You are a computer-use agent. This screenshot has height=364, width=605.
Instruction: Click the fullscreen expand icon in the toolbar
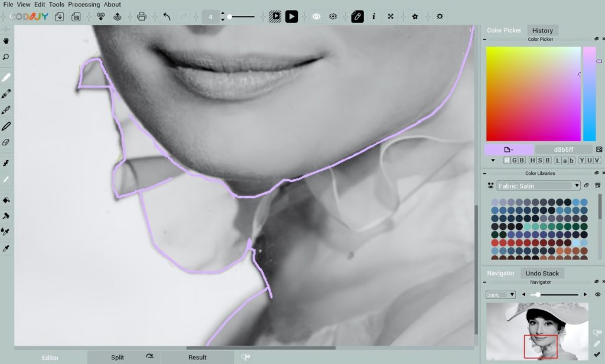click(x=391, y=17)
